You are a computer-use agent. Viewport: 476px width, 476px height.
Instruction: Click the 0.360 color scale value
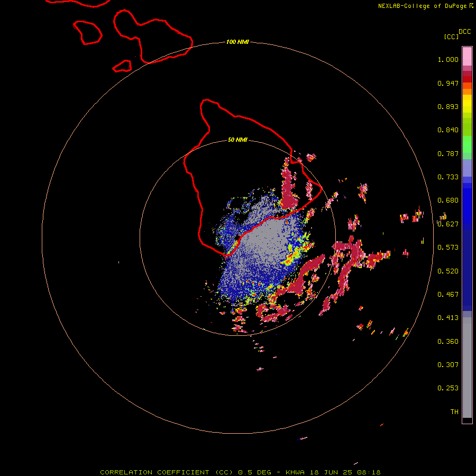tap(448, 342)
